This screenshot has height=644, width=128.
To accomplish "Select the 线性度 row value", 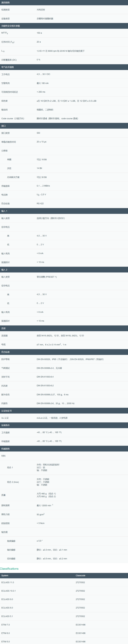I will pos(66,101).
